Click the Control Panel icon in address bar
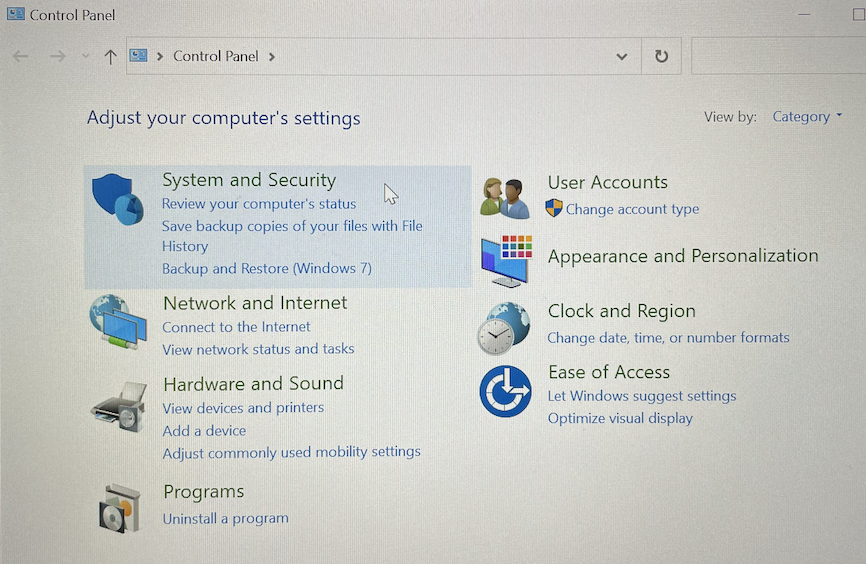Screen dimensions: 866x564 pos(138,56)
